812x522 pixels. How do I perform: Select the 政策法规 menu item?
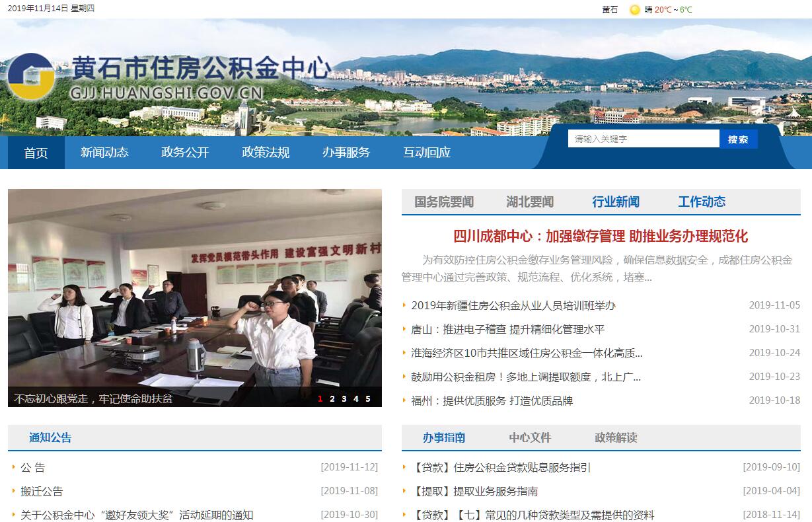266,153
